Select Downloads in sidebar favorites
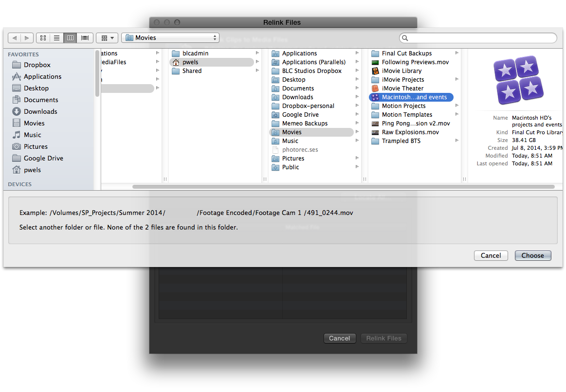 (x=40, y=111)
